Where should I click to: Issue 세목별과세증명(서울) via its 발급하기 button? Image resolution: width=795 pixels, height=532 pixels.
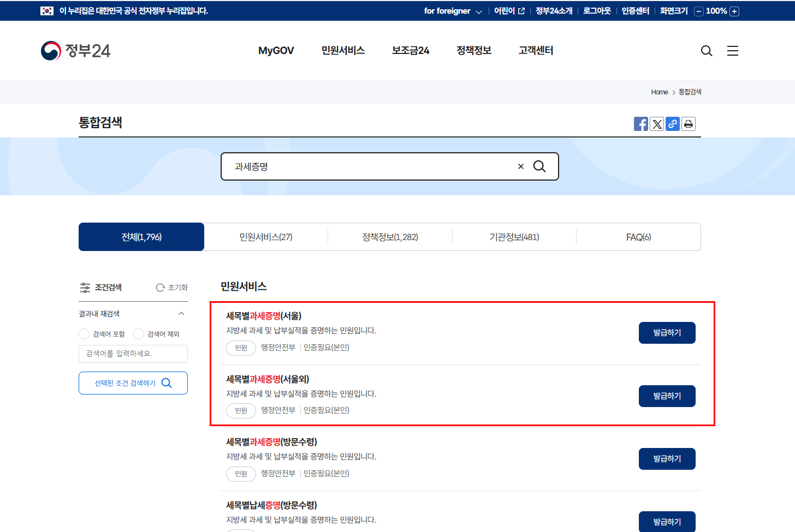pyautogui.click(x=667, y=332)
